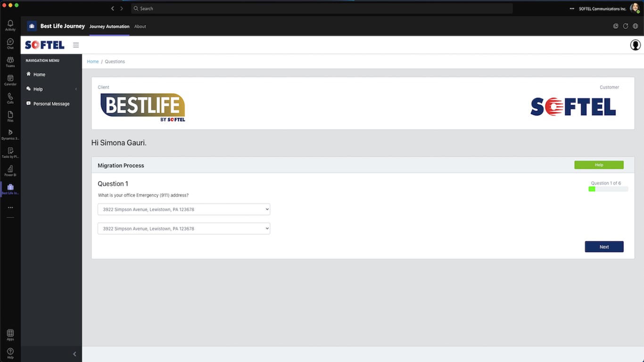Select Best Life Journey app in rail
This screenshot has height=362, width=644.
click(10, 189)
